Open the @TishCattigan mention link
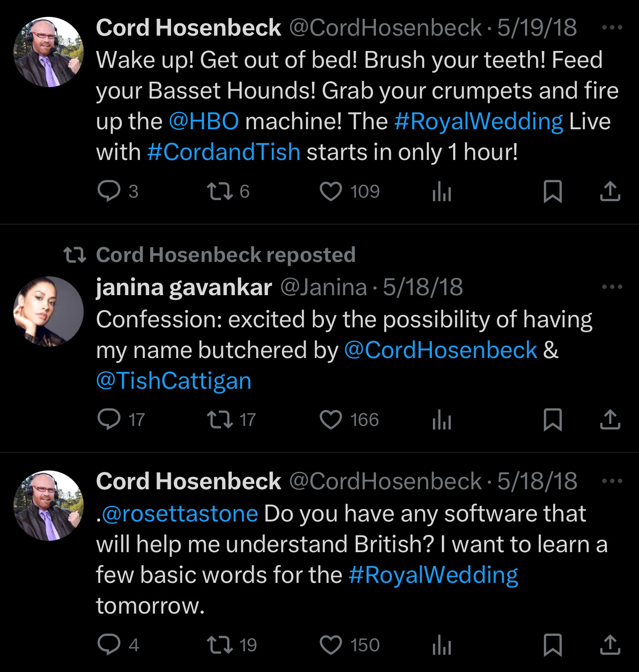Image resolution: width=639 pixels, height=672 pixels. pos(173,381)
